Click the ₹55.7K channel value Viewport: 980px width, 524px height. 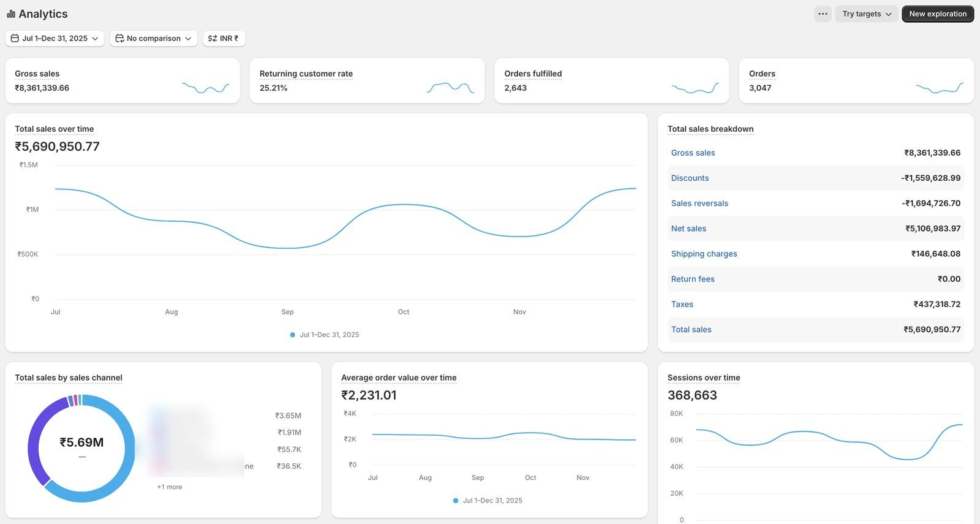tap(289, 449)
